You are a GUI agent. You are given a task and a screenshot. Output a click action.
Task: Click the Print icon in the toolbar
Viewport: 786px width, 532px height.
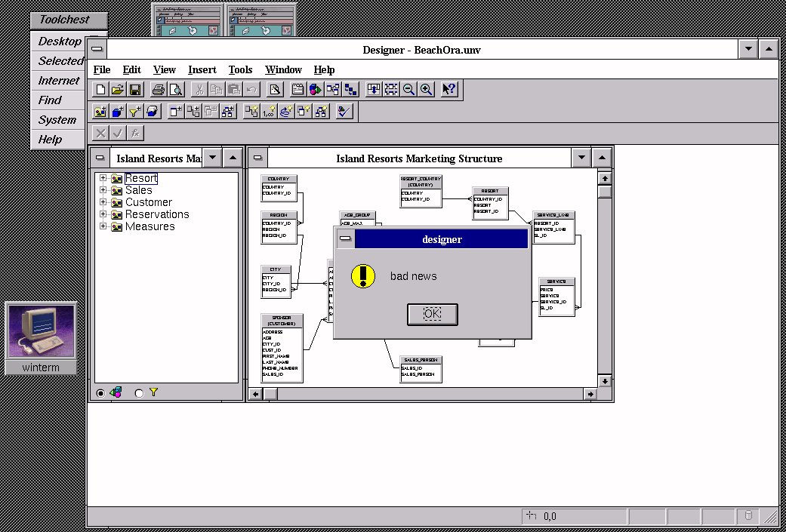(x=159, y=90)
